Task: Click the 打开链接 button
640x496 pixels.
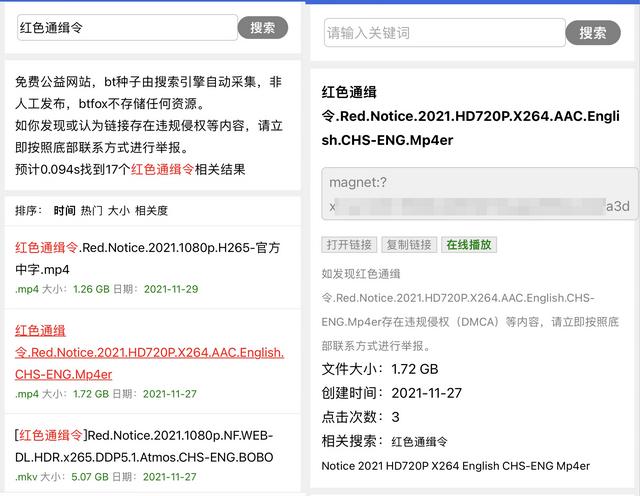Action: (349, 245)
